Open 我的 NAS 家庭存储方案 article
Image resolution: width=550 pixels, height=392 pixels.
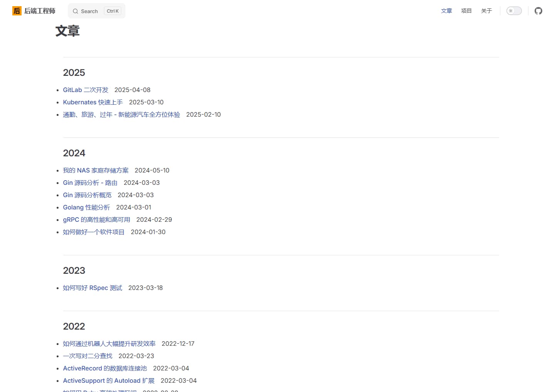(96, 170)
